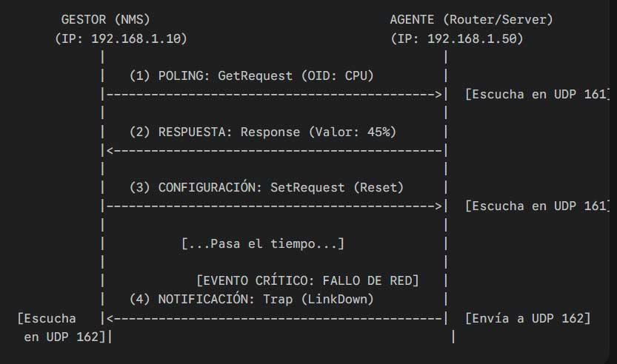Click the Envía a UDP 162 note

click(527, 319)
